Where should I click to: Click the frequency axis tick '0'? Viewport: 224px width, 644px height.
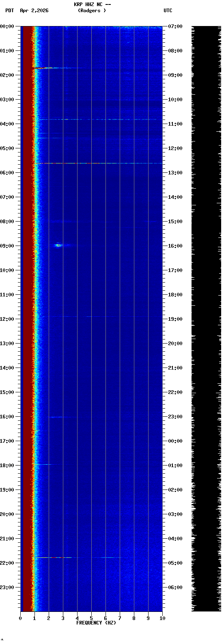tap(20, 618)
